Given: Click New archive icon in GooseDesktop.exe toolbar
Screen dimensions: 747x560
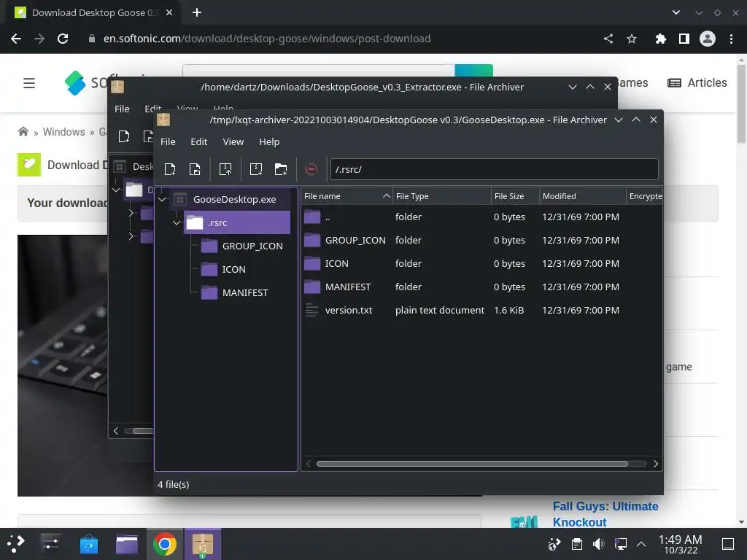Looking at the screenshot, I should (x=169, y=169).
